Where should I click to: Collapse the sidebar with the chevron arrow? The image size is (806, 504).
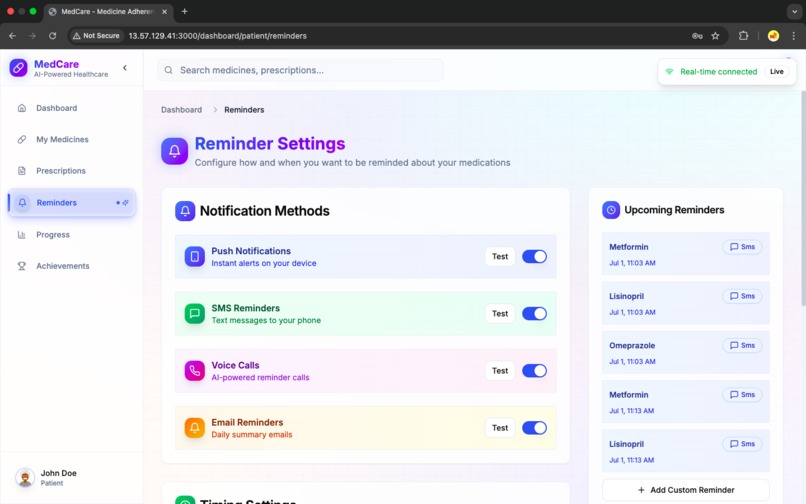[125, 67]
